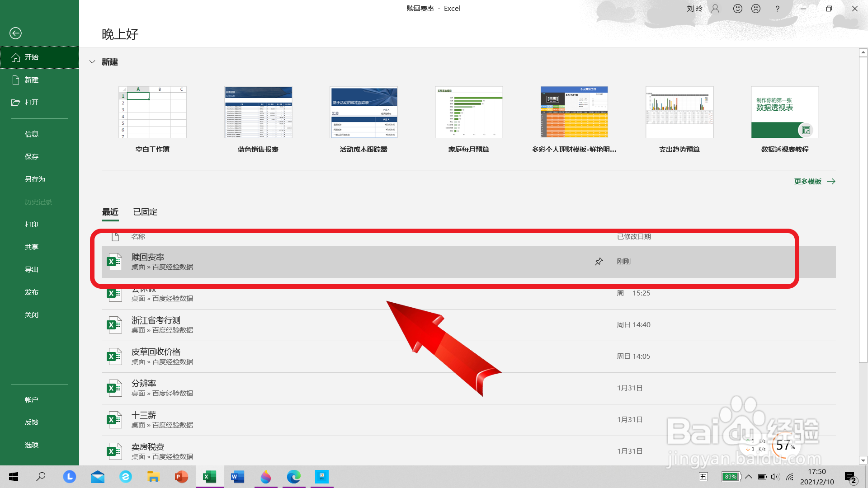868x488 pixels.
Task: Choose the 空白工作簿 template
Action: pos(152,113)
